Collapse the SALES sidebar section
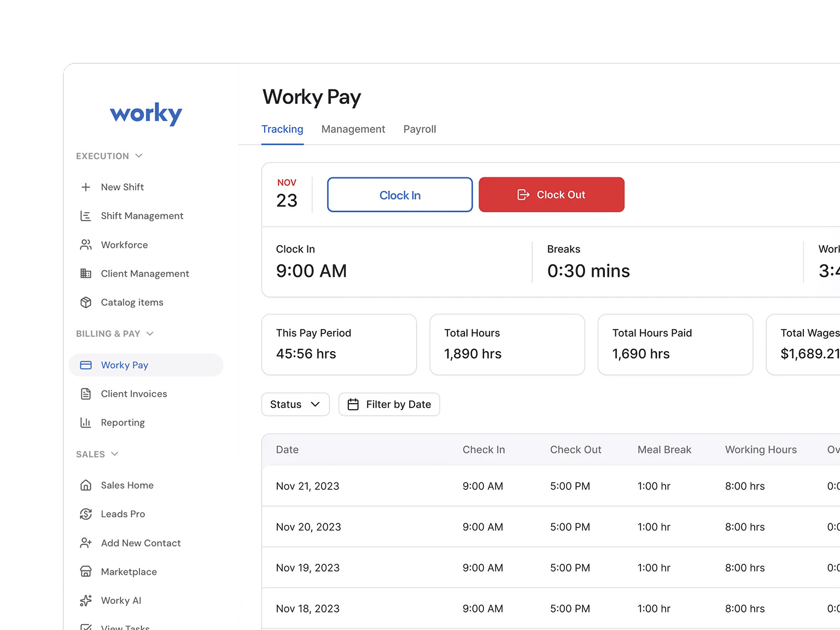Viewport: 840px width, 630px height. click(97, 454)
